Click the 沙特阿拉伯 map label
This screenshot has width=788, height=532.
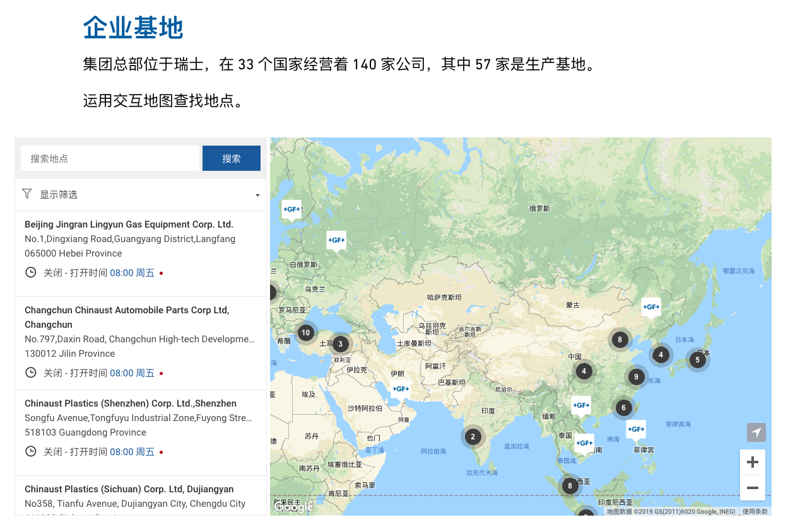[x=365, y=408]
